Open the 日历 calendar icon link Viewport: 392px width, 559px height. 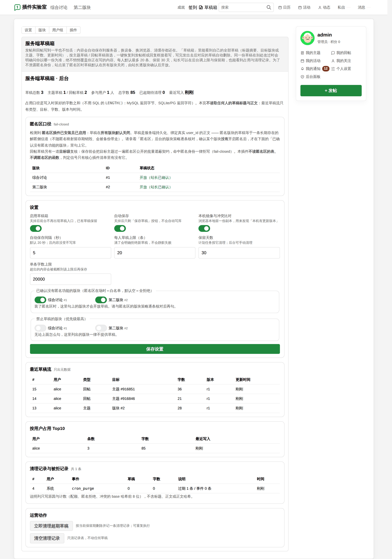tap(280, 7)
